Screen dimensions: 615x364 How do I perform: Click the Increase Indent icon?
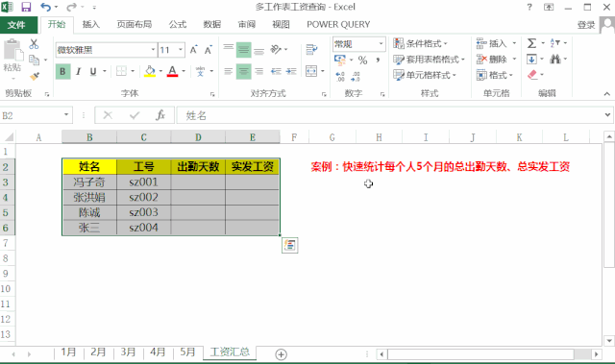pos(291,71)
